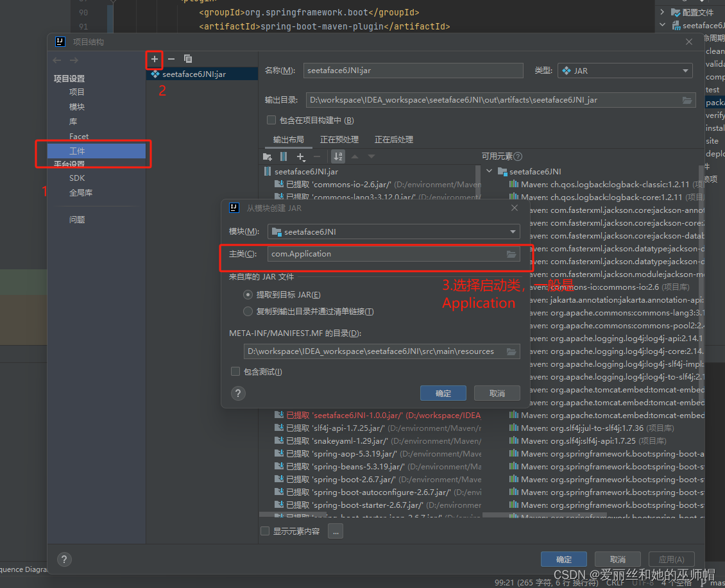Remove the selected artifact with minus icon
725x588 pixels.
[171, 59]
